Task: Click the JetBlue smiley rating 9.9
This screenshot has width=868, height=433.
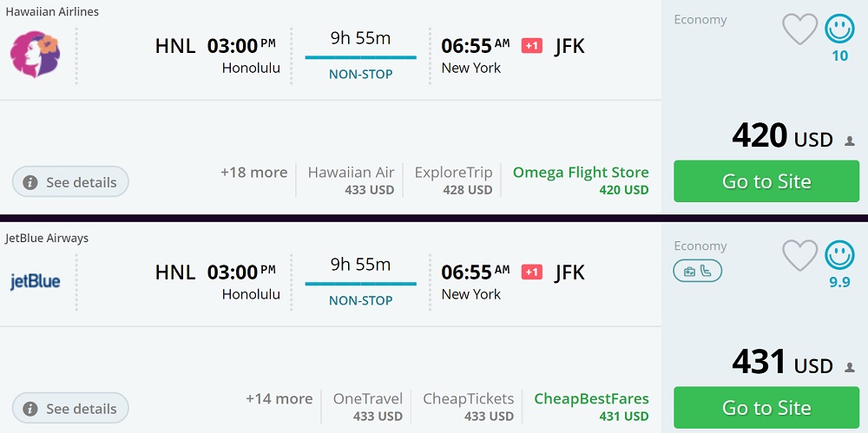Action: coord(839,255)
